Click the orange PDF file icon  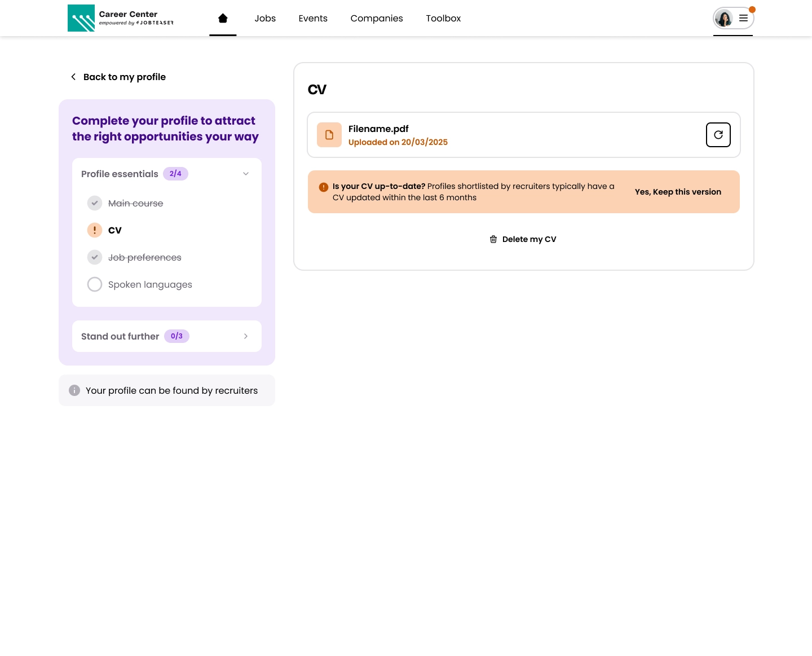coord(329,135)
